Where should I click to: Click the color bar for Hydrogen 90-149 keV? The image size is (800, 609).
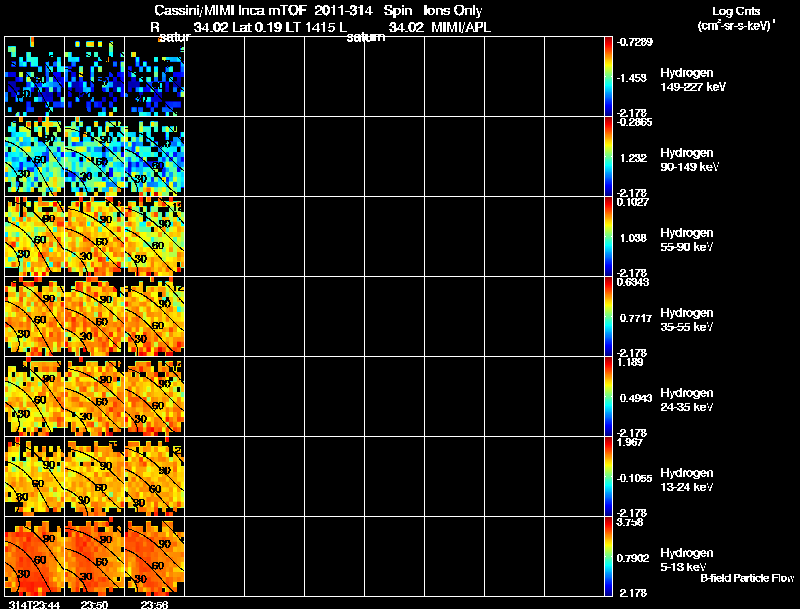coord(608,157)
